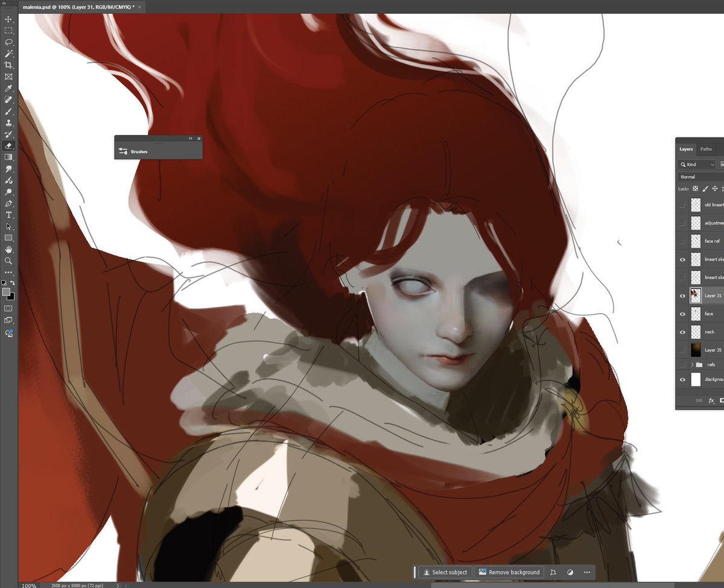
Task: Swap foreground and background colors
Action: pyautogui.click(x=13, y=282)
